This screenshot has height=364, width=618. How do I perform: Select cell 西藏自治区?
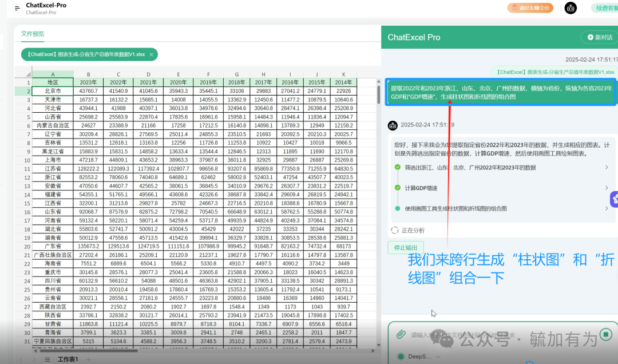[53, 307]
